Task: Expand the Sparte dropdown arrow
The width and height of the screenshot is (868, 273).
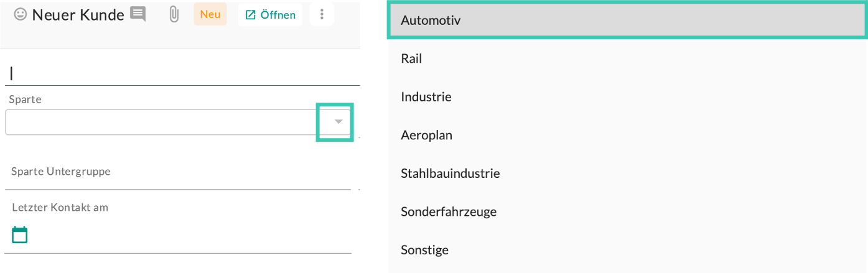Action: pos(338,121)
